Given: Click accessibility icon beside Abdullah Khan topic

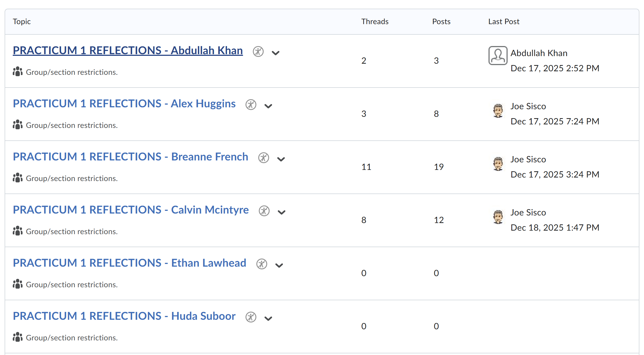Looking at the screenshot, I should tap(258, 51).
